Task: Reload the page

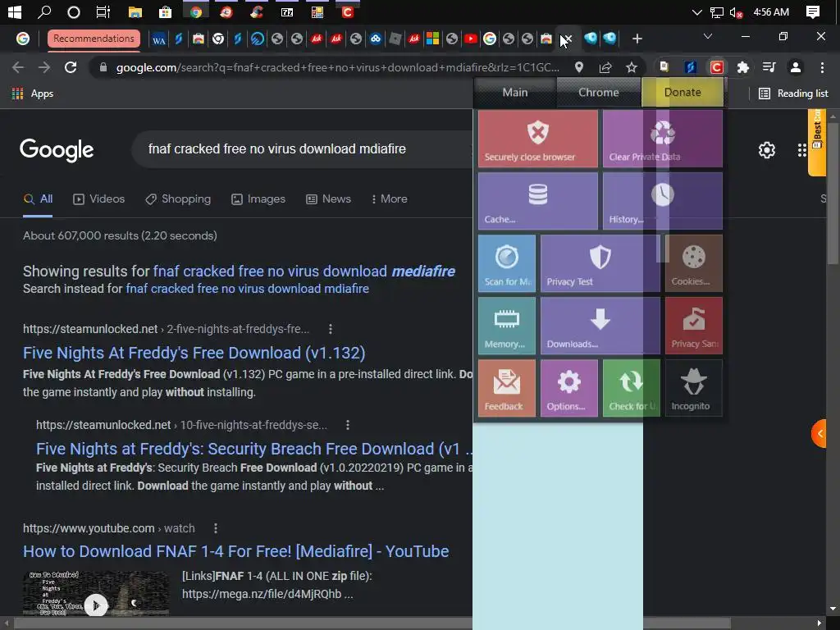Action: [71, 67]
